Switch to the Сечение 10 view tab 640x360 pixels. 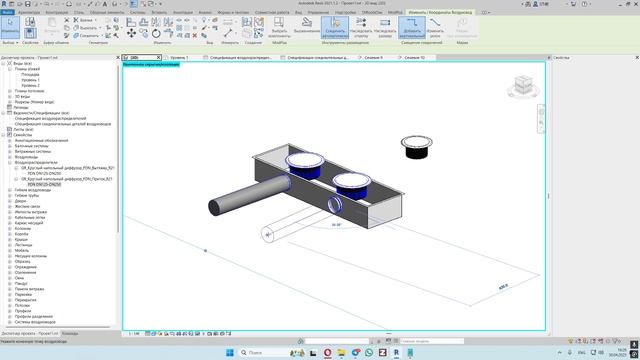coord(415,58)
